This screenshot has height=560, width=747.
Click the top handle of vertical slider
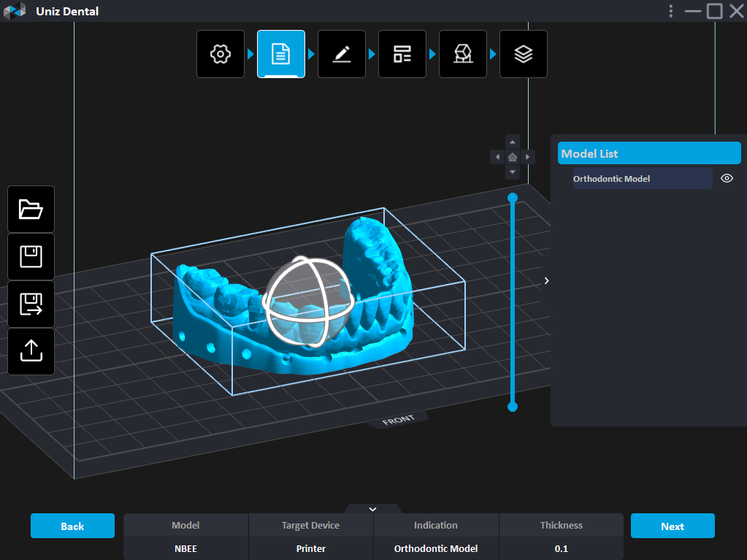[x=513, y=198]
